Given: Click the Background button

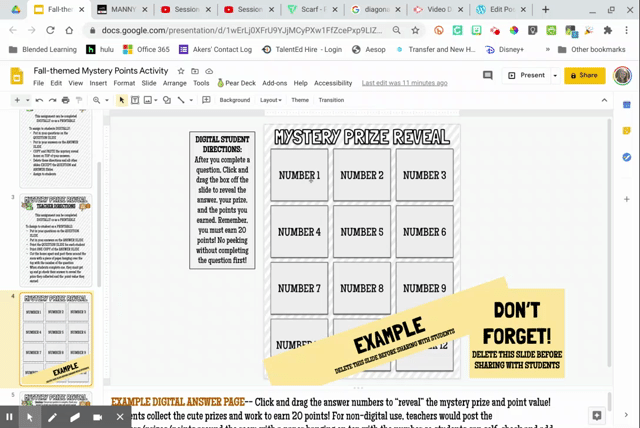Looking at the screenshot, I should (x=234, y=100).
